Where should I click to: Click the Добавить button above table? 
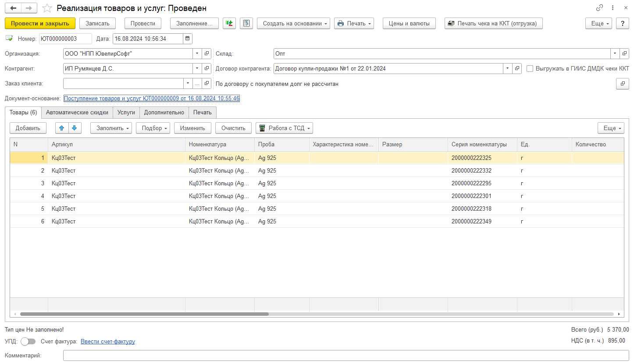coord(28,128)
